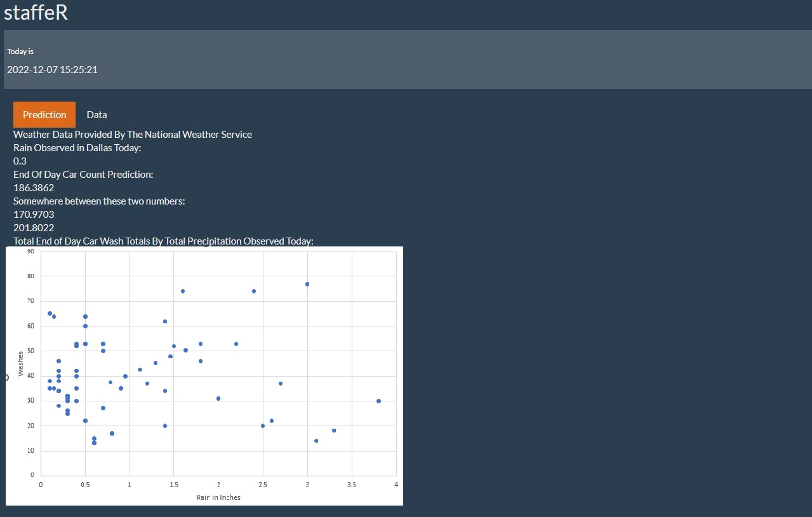Select the highest data point near 77 washes
812x517 pixels.
tap(307, 284)
